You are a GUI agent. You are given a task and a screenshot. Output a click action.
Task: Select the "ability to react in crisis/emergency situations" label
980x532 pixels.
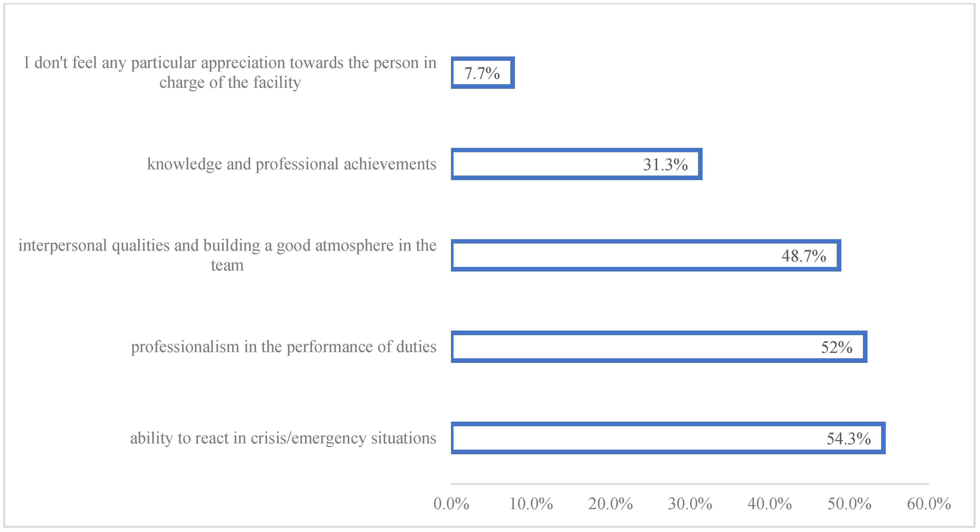(x=283, y=438)
